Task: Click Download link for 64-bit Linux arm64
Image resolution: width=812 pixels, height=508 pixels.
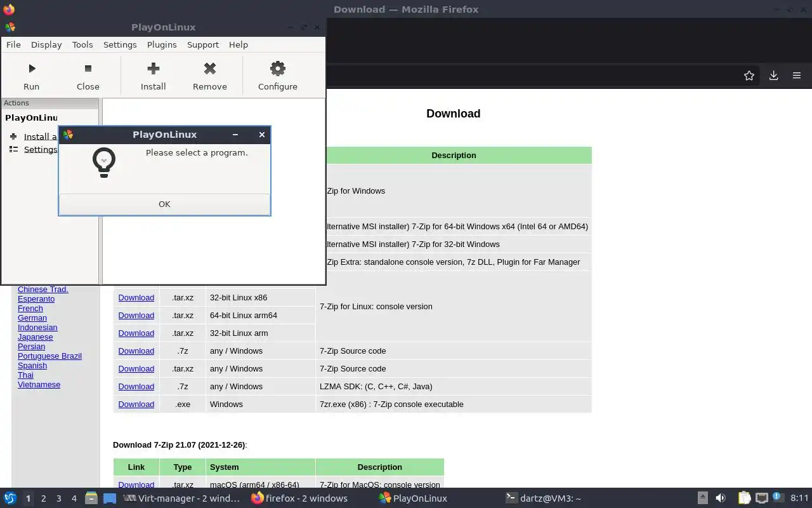Action: pos(136,315)
